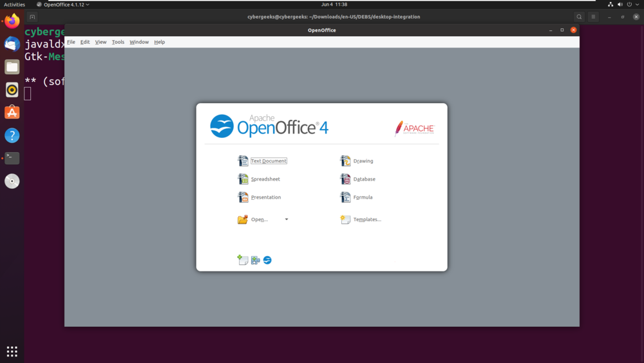This screenshot has width=644, height=363.
Task: Click the volume icon in top bar
Action: click(x=620, y=5)
